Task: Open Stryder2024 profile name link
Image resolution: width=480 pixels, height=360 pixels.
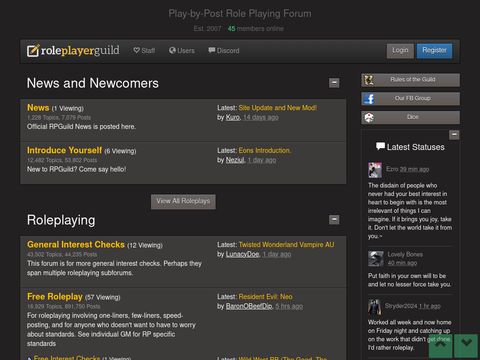Action: tap(401, 306)
